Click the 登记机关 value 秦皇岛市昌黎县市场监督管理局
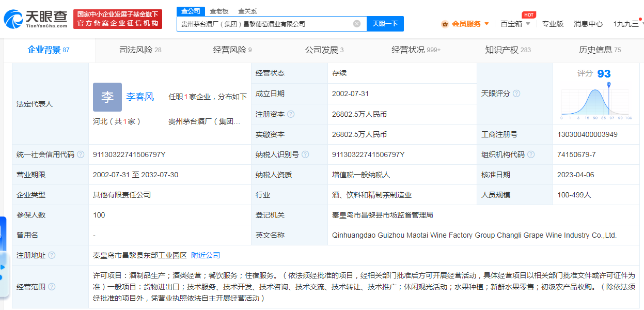Screen dimensions: 644x310 click(383, 215)
